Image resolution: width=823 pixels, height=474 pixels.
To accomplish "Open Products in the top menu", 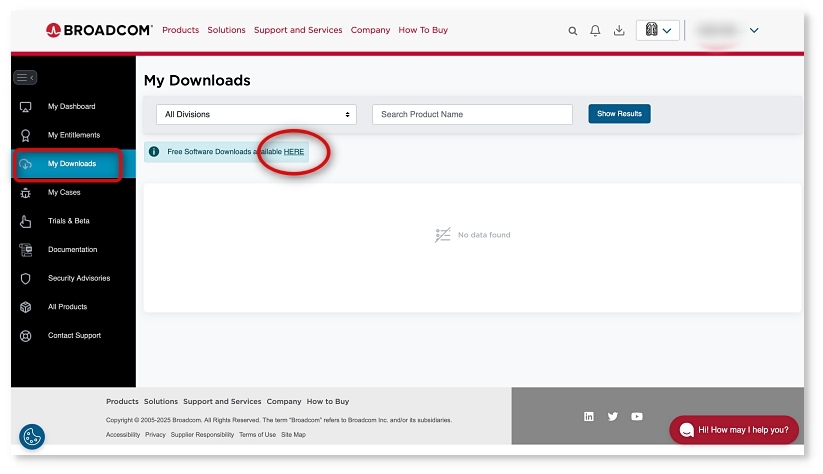I will pyautogui.click(x=180, y=30).
